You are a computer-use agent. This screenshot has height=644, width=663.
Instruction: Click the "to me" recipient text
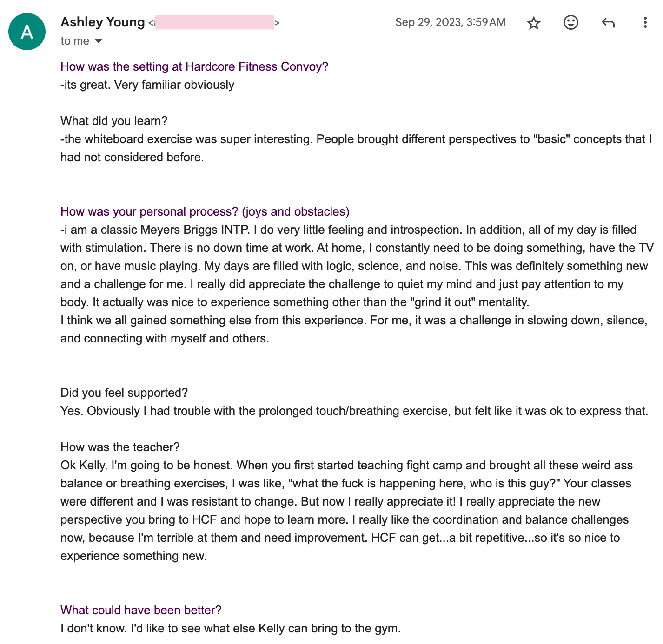pos(75,41)
